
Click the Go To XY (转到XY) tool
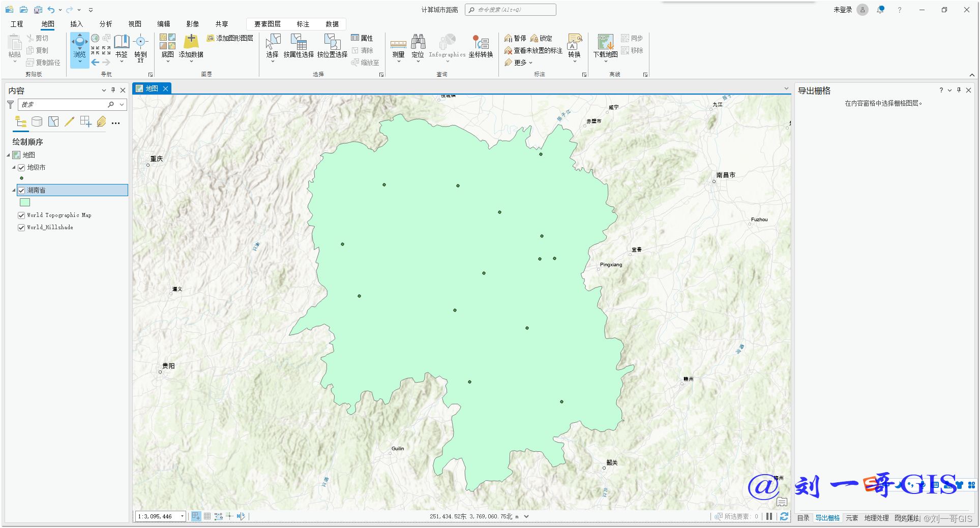coord(140,47)
